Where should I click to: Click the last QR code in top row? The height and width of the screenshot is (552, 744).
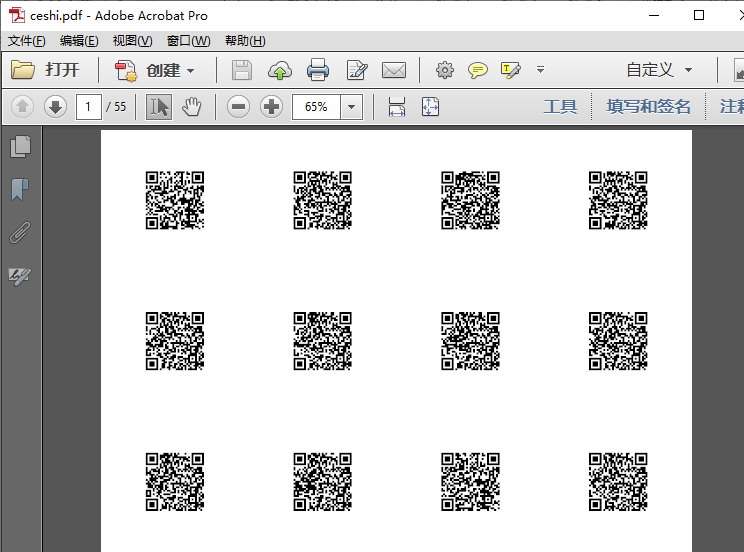[x=618, y=200]
